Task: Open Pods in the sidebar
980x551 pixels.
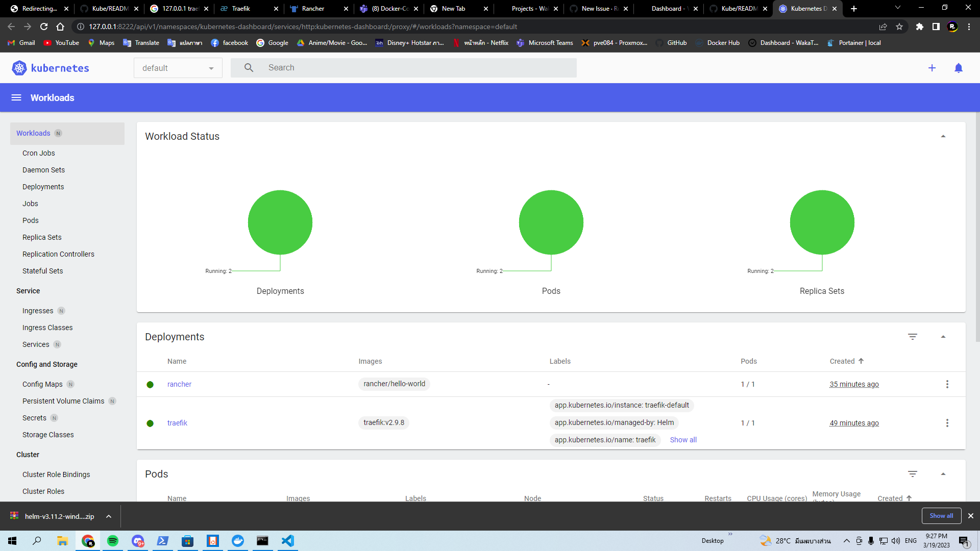Action: [31, 220]
